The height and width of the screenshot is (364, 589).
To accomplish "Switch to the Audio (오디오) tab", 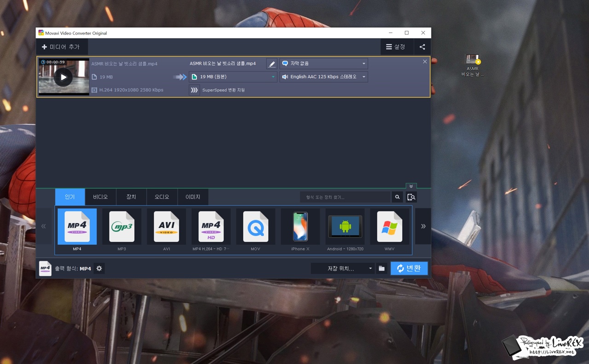I will (162, 197).
